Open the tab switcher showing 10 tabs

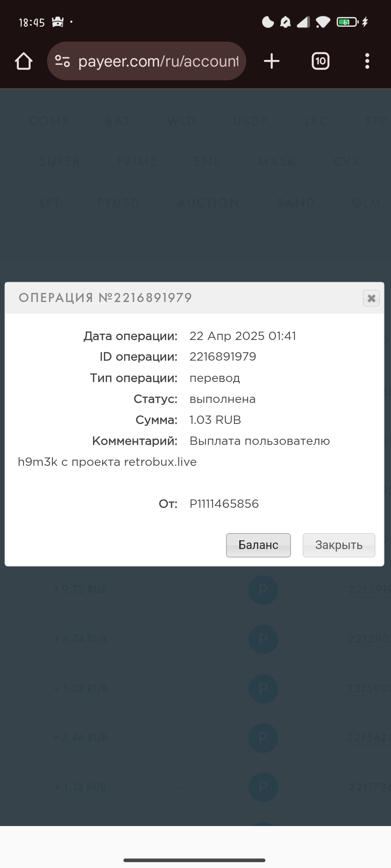click(x=320, y=61)
